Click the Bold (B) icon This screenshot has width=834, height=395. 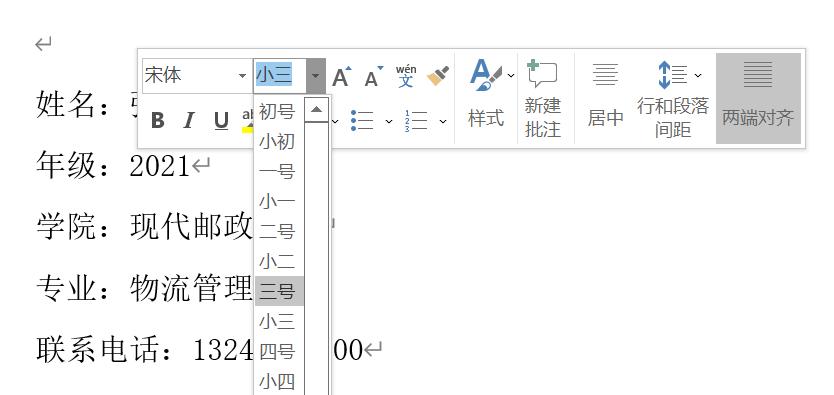[x=157, y=121]
